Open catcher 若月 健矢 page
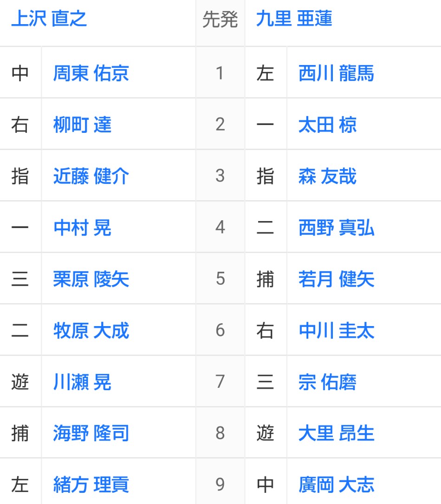Image resolution: width=441 pixels, height=504 pixels. point(336,280)
